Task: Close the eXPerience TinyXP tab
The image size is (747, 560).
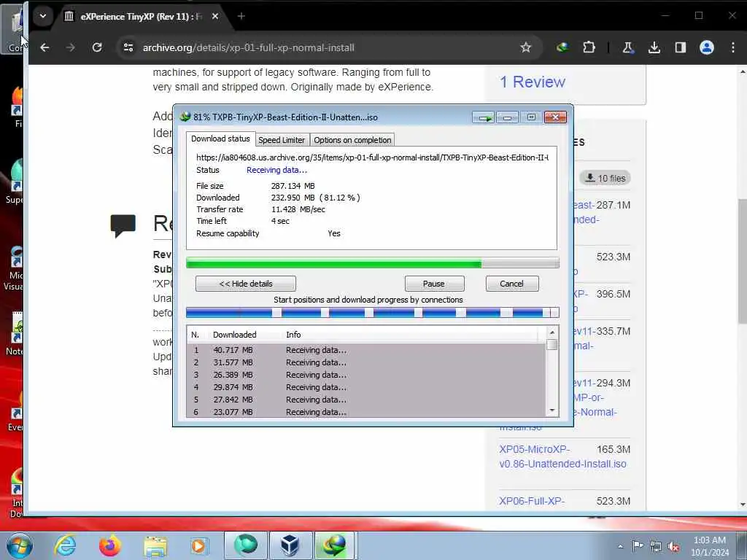Action: 215,16
